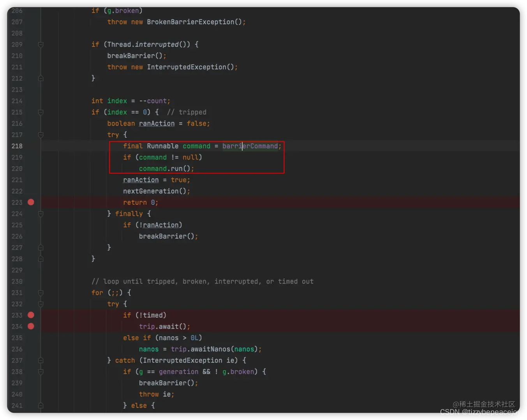Remove the breakpoint on line 234
The width and height of the screenshot is (527, 420).
31,326
